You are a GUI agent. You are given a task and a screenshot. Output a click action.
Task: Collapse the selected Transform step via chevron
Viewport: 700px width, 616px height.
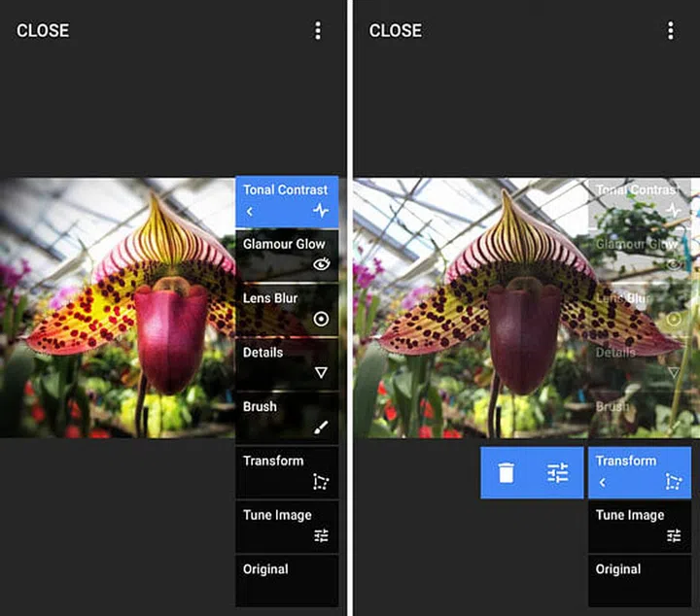tap(603, 482)
